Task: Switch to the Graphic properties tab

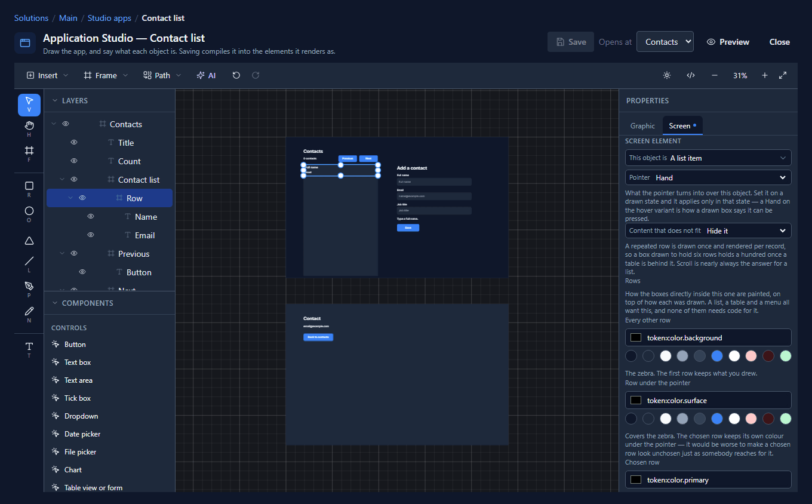Action: [x=642, y=126]
